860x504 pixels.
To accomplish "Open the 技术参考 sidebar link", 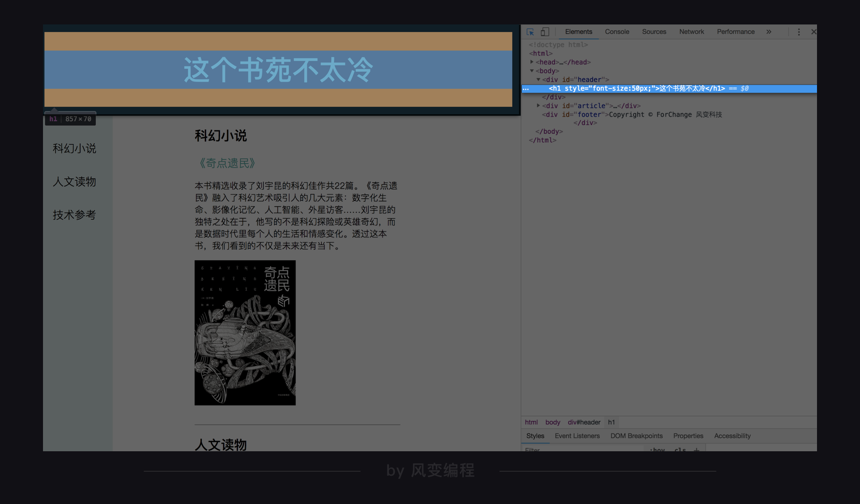I will pyautogui.click(x=74, y=215).
